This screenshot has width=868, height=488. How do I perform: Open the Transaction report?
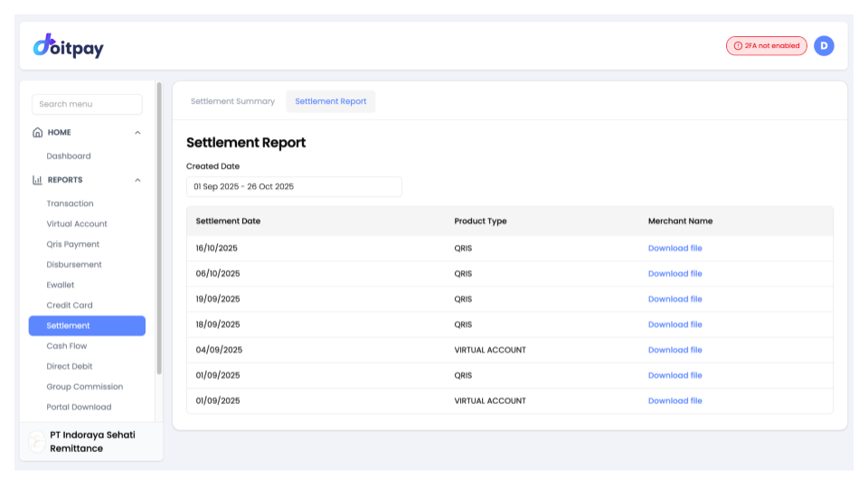pos(70,203)
